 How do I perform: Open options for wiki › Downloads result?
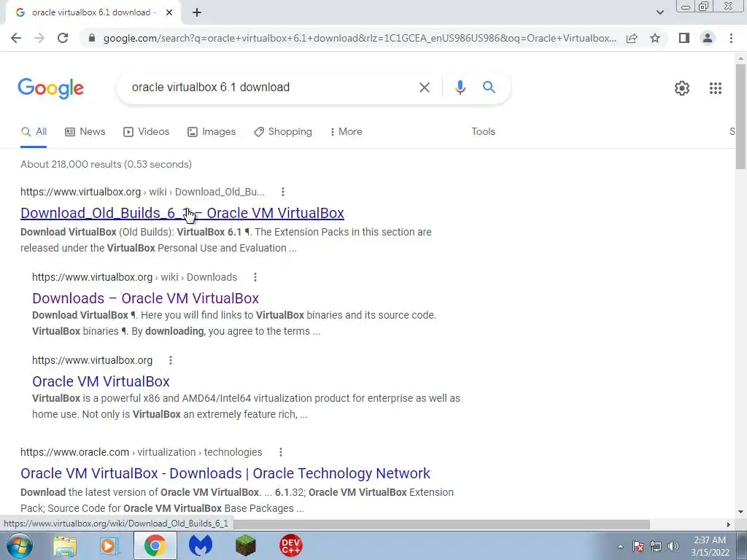(x=255, y=277)
